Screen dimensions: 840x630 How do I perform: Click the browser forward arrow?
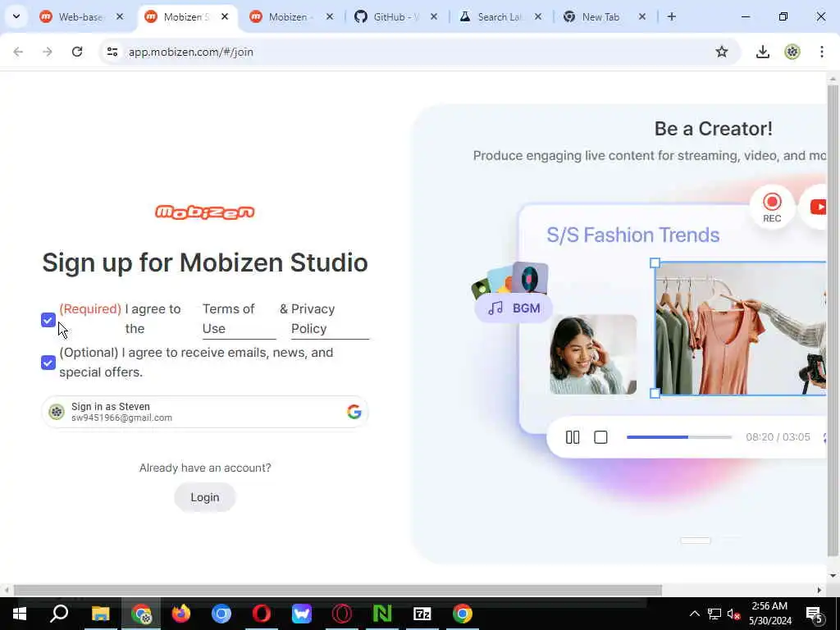click(48, 52)
